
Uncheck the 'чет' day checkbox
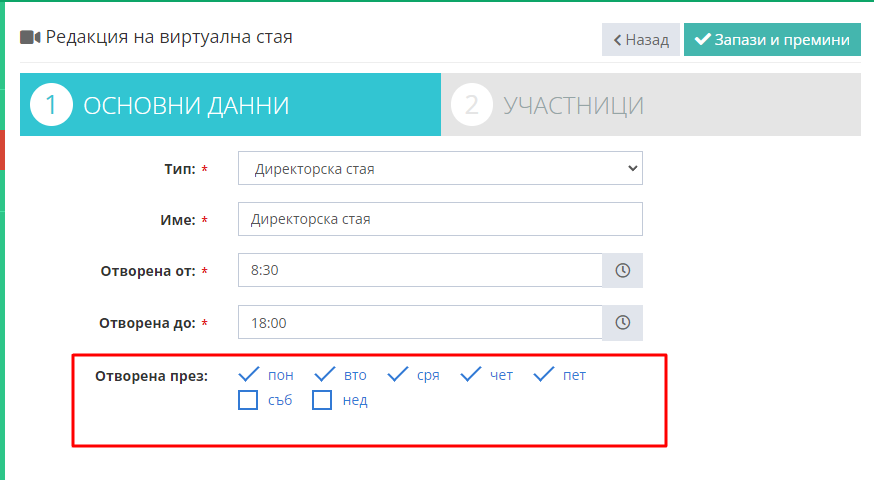[x=470, y=375]
